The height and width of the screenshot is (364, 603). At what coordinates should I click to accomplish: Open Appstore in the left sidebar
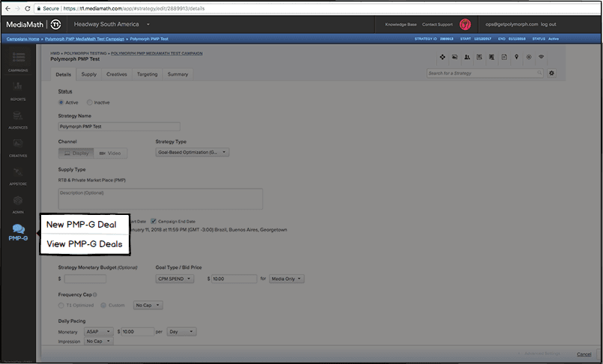18,176
